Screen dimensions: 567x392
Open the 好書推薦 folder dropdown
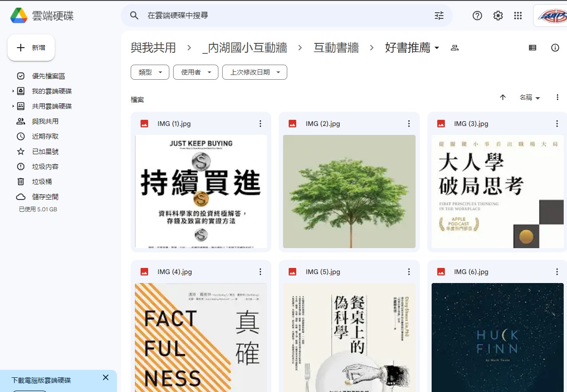(x=437, y=48)
